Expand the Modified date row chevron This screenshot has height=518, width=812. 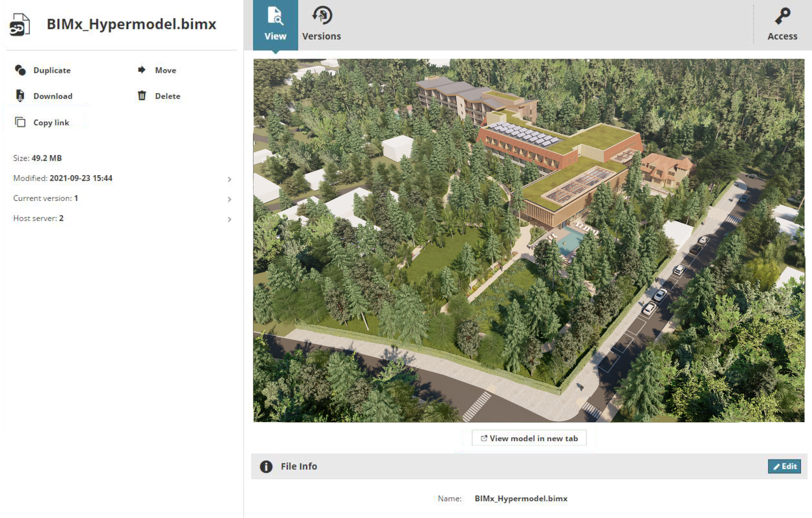(x=229, y=179)
